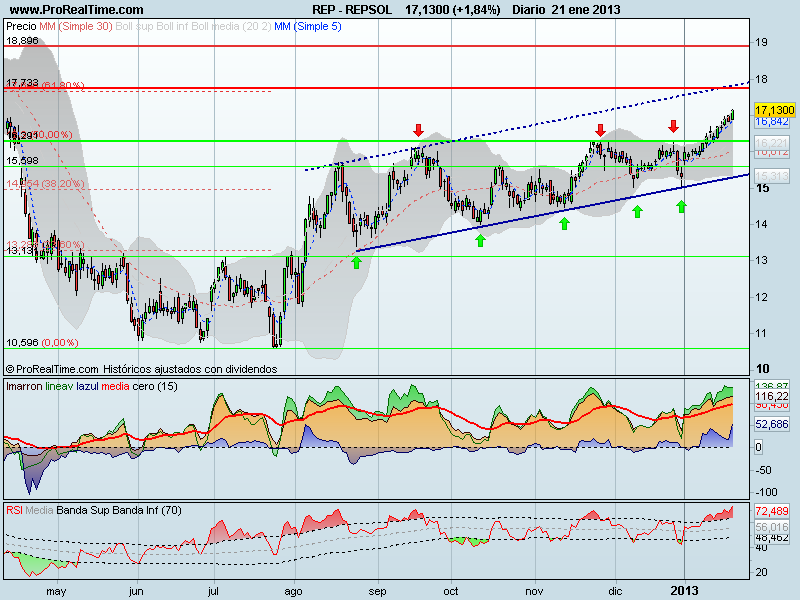The width and height of the screenshot is (800, 600).
Task: Click the sep label on time axis
Action: (378, 592)
